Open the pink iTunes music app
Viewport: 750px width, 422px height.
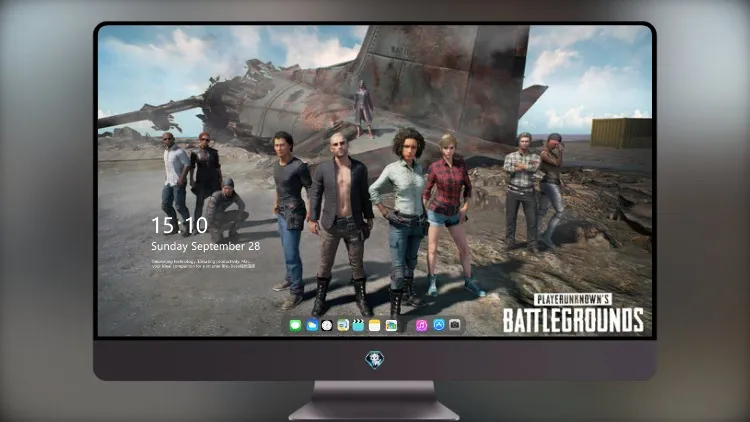click(421, 325)
